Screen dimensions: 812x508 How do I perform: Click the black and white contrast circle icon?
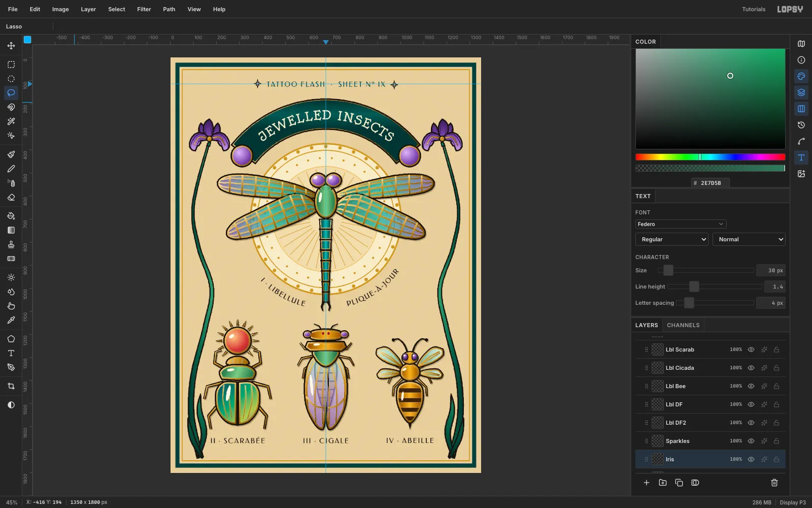[x=11, y=405]
